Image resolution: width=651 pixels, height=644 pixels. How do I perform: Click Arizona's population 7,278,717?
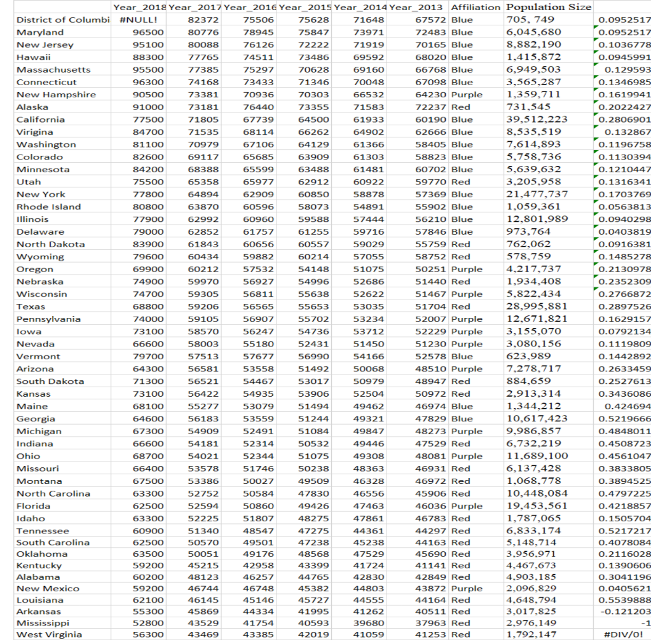tap(549, 368)
